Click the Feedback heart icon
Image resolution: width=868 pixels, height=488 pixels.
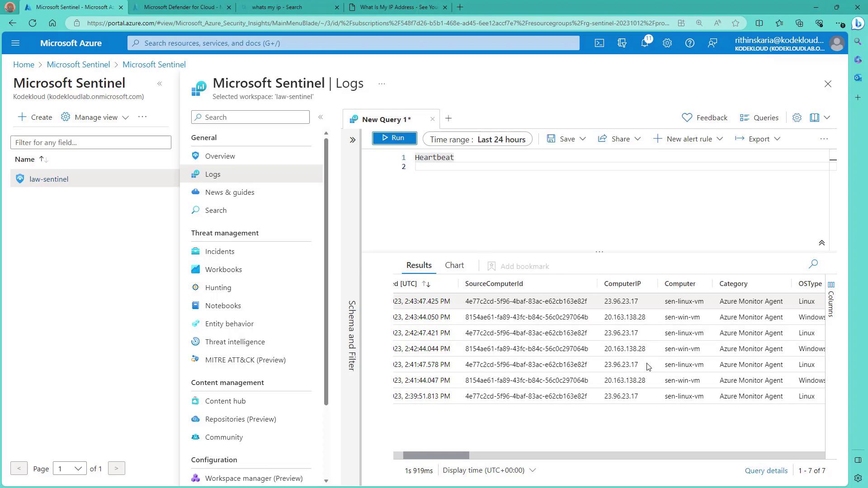687,118
